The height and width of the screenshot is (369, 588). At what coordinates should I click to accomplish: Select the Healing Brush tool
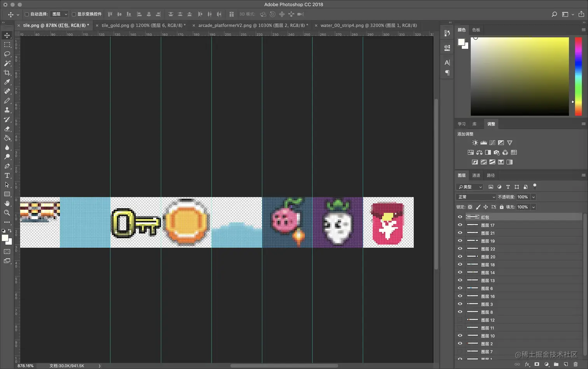7,91
